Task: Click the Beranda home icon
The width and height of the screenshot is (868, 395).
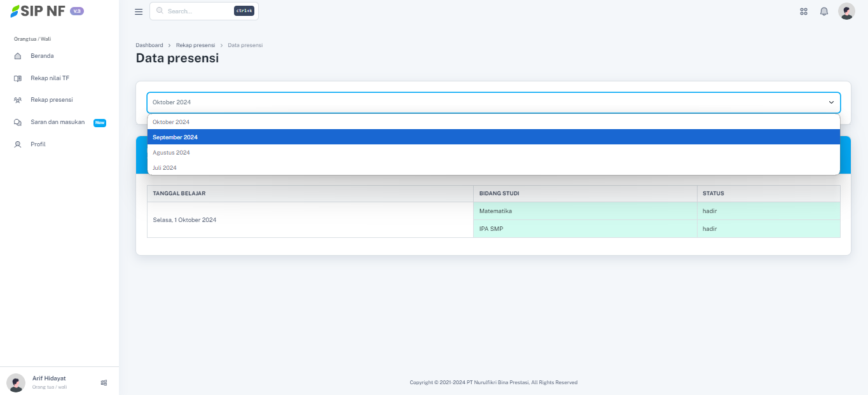Action: (18, 56)
